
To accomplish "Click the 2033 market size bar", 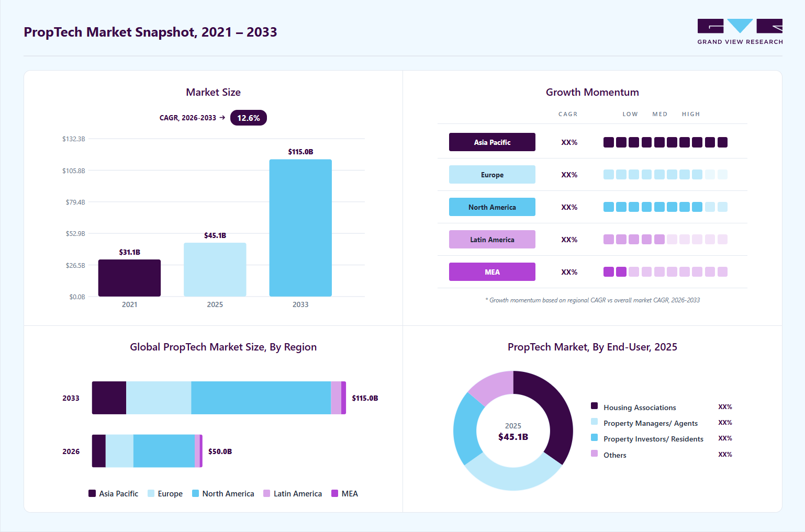I will (300, 228).
